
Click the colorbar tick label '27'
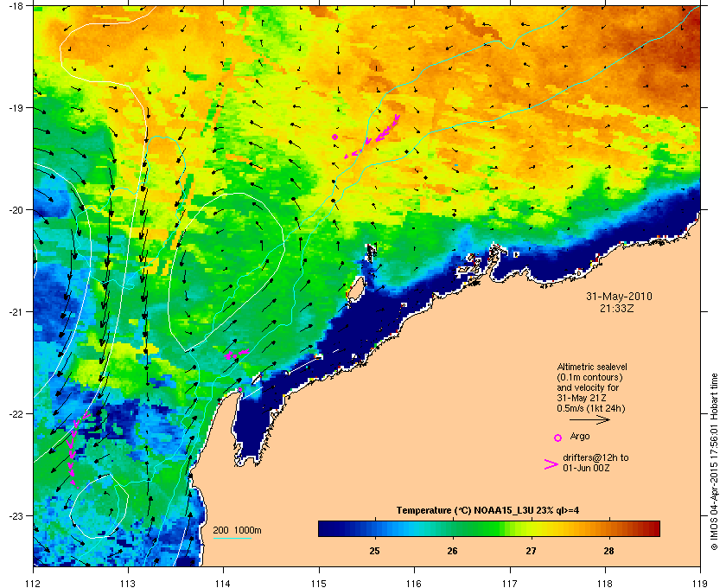tap(531, 551)
